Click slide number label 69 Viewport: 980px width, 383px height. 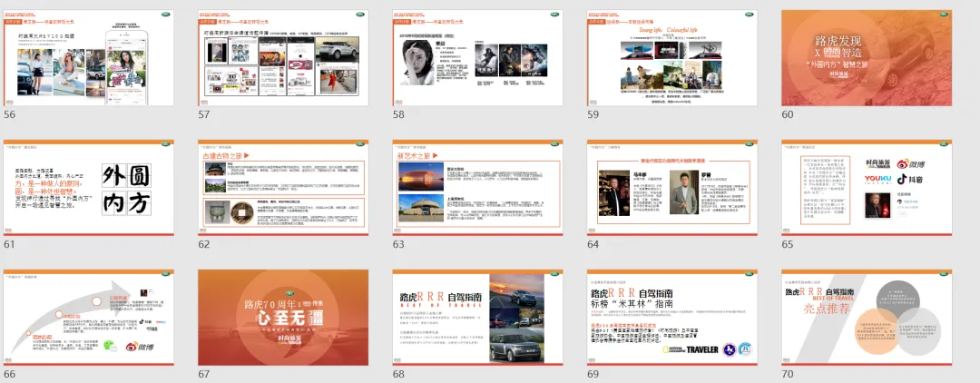point(593,374)
